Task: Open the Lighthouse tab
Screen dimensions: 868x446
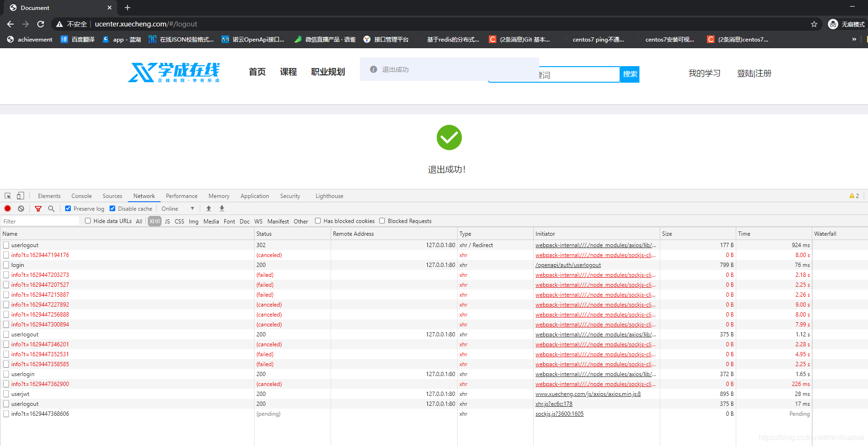Action: coord(329,196)
